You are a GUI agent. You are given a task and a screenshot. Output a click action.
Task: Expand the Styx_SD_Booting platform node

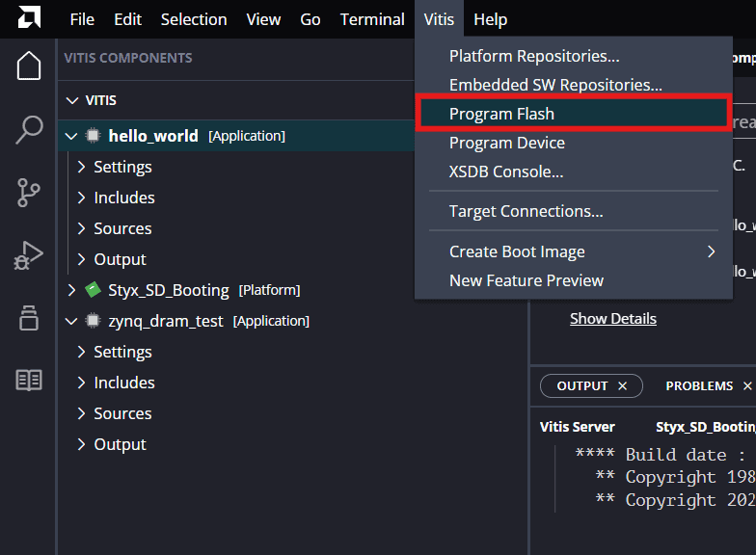71,290
